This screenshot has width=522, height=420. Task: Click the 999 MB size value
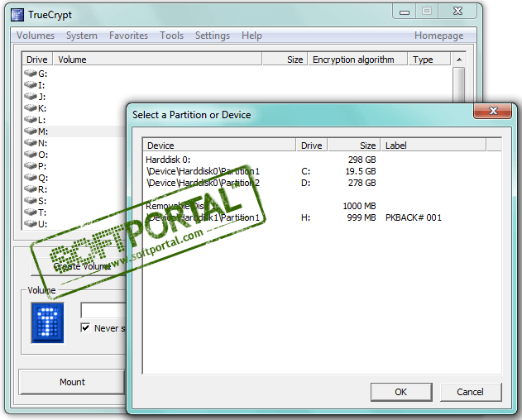[x=362, y=217]
